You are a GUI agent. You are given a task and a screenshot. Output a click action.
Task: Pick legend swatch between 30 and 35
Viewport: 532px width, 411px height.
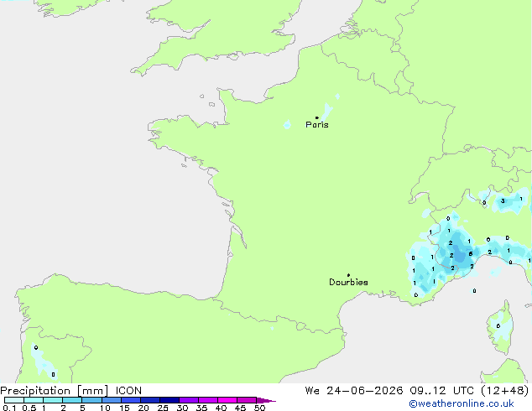coord(189,400)
